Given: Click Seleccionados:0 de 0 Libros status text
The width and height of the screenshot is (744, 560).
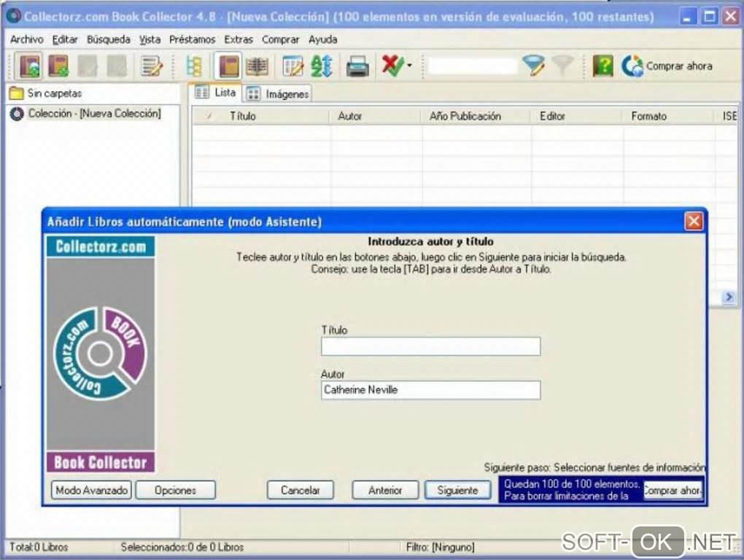Looking at the screenshot, I should tap(182, 547).
